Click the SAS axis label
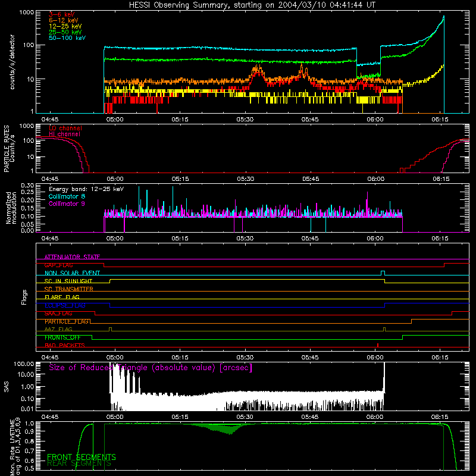The height and width of the screenshot is (476, 476). 7,387
